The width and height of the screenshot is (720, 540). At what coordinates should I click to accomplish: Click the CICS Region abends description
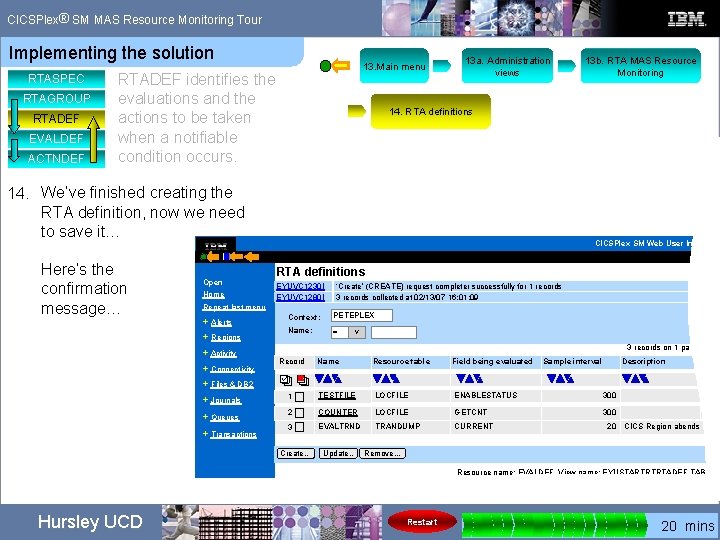click(662, 426)
